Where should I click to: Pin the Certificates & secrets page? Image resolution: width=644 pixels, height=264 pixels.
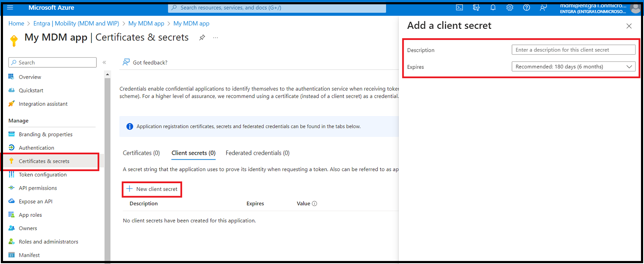[x=202, y=37]
